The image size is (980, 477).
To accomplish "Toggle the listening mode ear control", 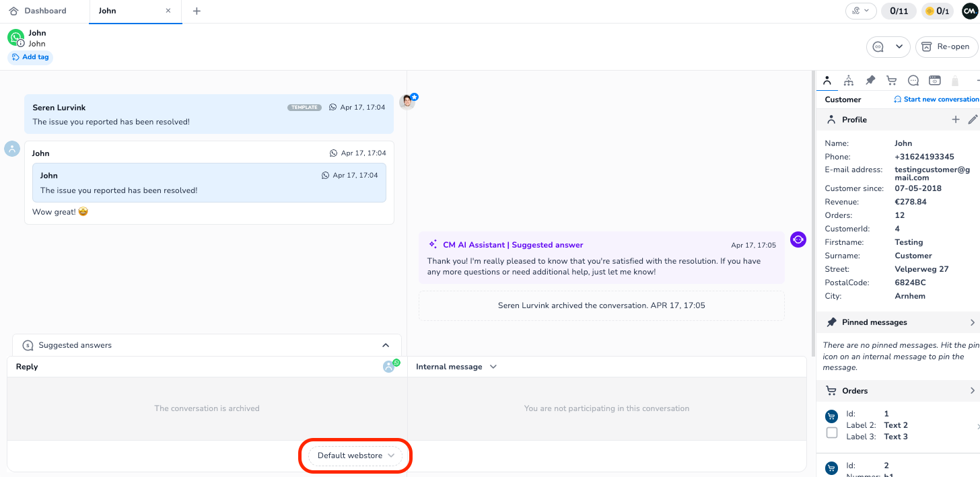I will [861, 10].
